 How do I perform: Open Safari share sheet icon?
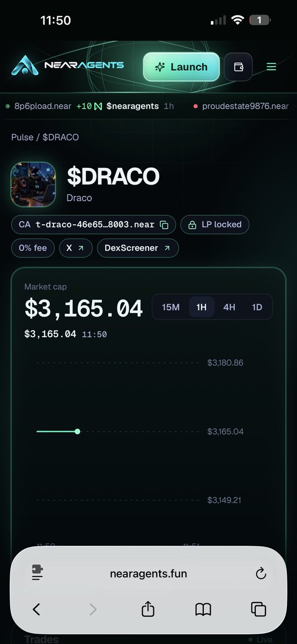148,609
